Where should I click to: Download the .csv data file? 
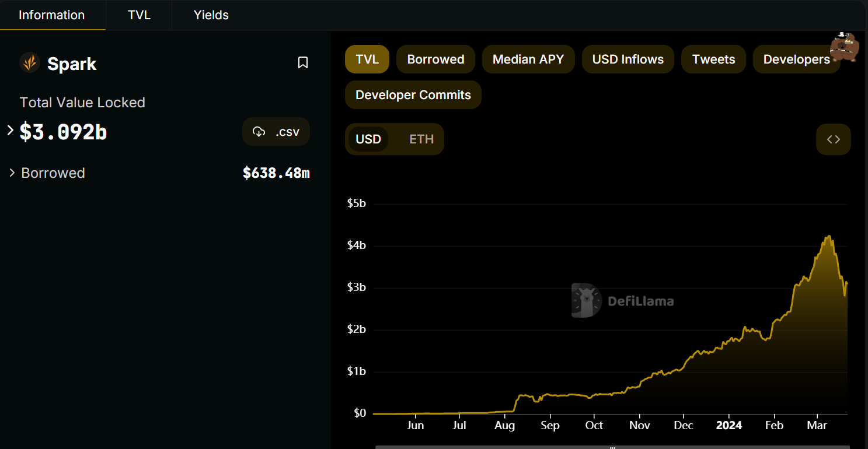coord(276,132)
